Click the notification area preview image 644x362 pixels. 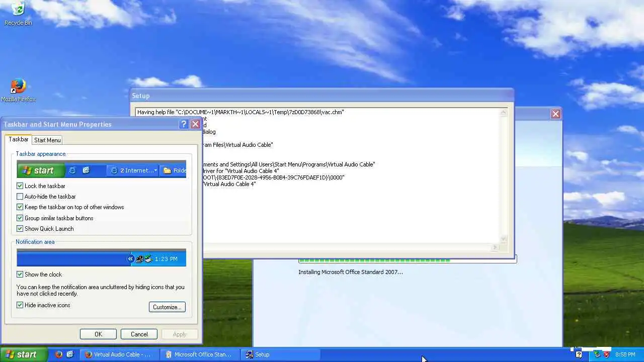click(x=101, y=257)
